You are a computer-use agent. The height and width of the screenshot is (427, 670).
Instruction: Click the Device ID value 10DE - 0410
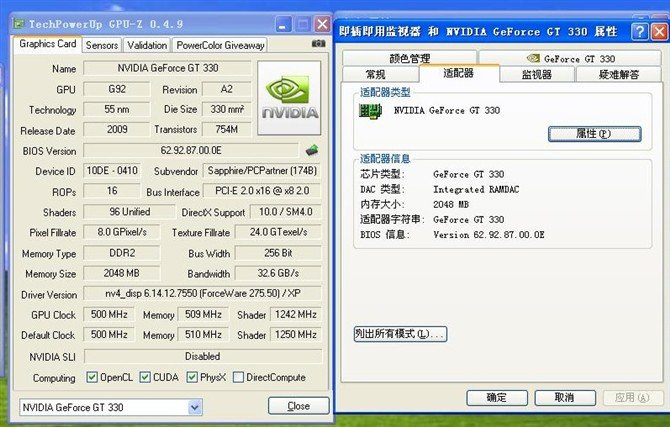pos(112,171)
